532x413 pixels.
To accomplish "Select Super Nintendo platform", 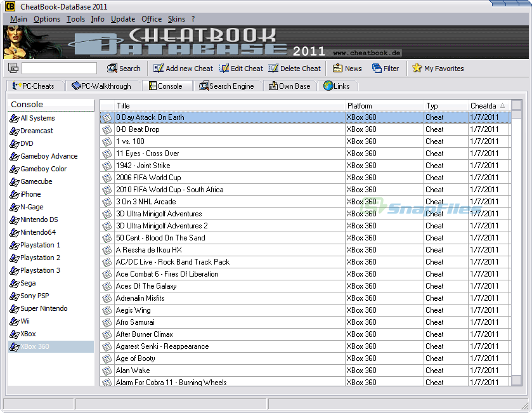I will click(x=51, y=308).
